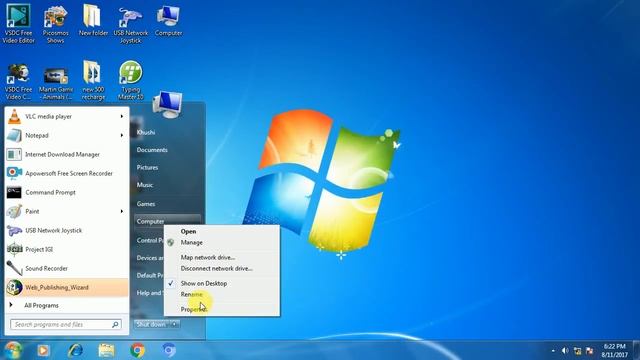This screenshot has height=360, width=640.
Task: Click the Start menu user account picture
Action: tap(167, 104)
